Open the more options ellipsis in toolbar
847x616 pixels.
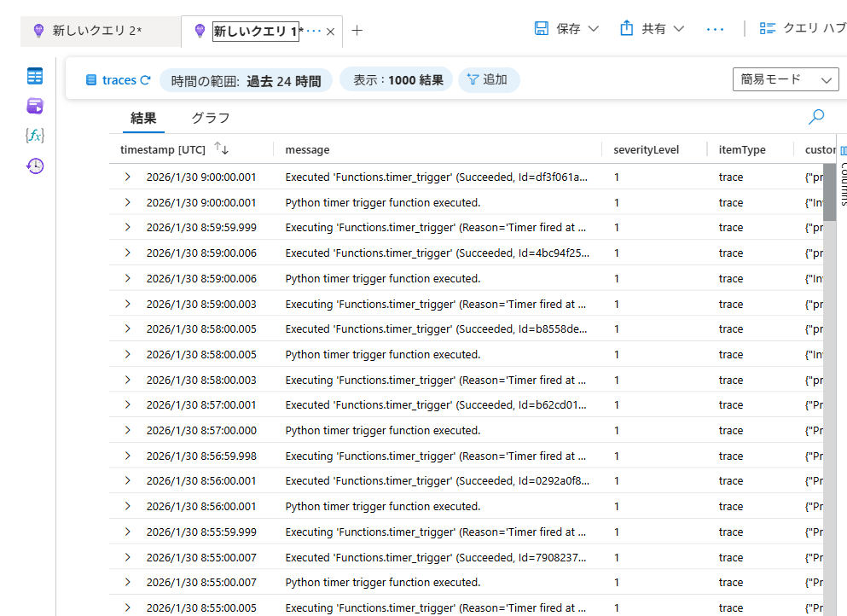click(715, 29)
